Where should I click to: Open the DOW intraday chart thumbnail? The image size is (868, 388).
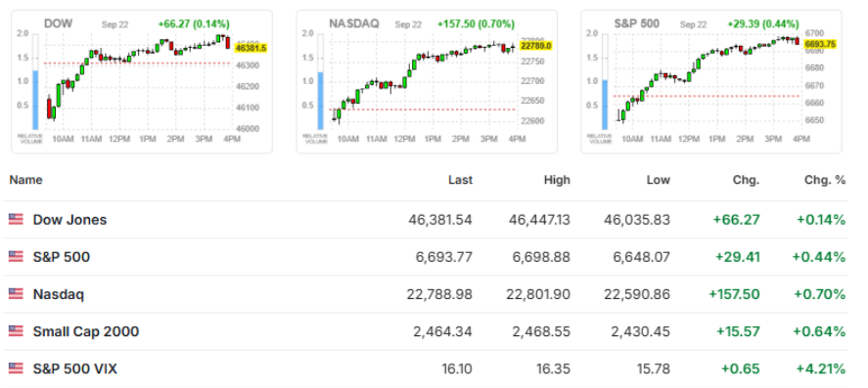click(142, 81)
